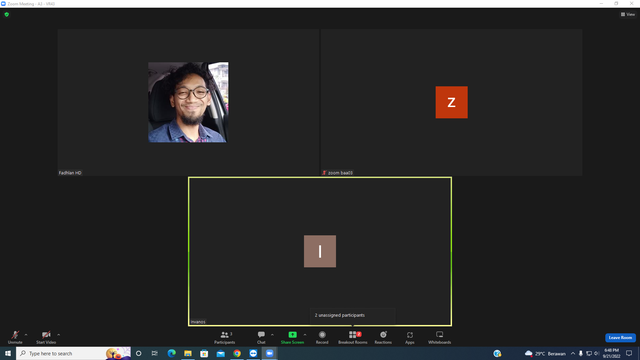
Task: Select zoom baa03 participant tile
Action: tap(451, 102)
